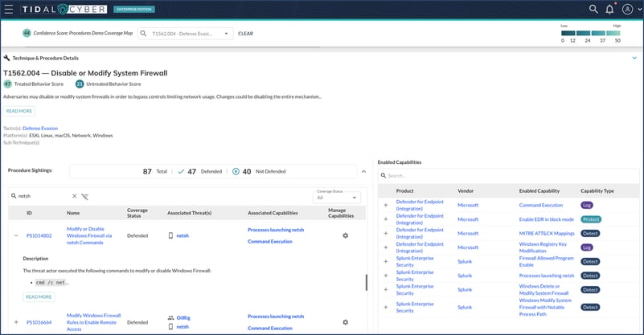
Task: Click the ENTERPRISE EDITION badge
Action: pos(134,9)
